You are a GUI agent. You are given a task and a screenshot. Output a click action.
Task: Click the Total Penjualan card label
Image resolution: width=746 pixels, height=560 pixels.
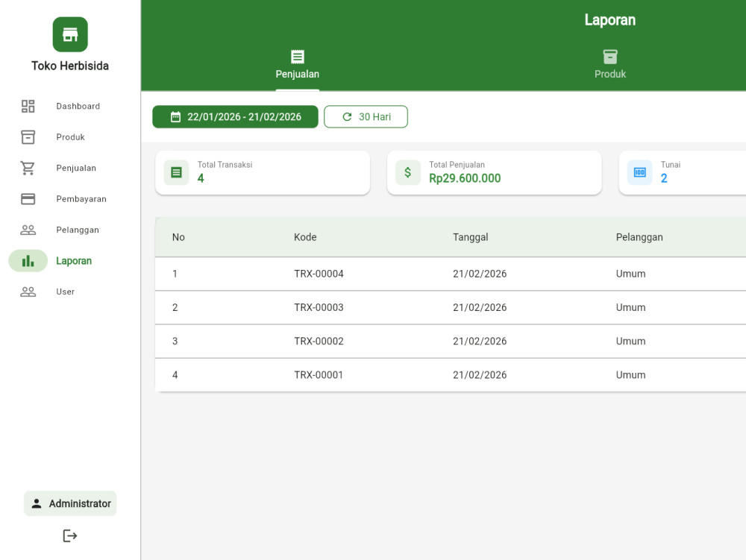coord(457,165)
